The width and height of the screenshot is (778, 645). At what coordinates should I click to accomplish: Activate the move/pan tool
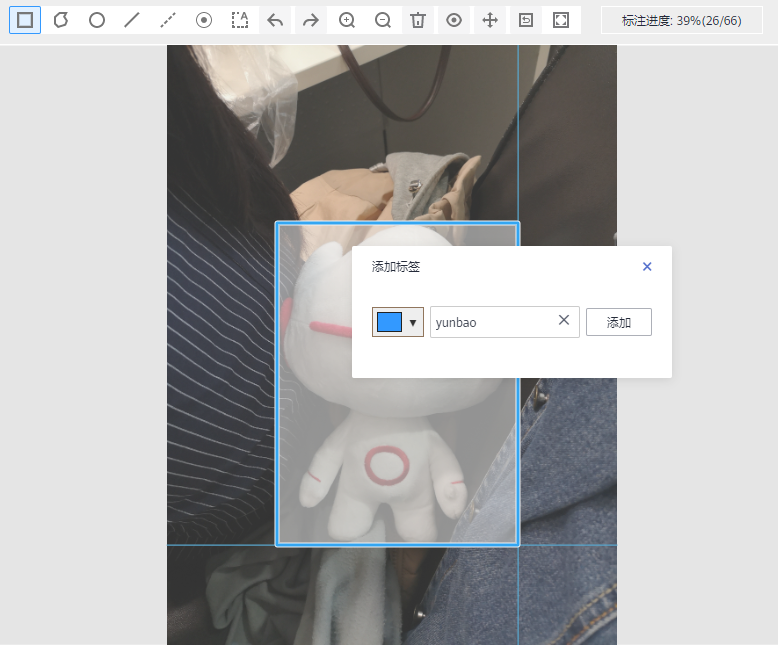[x=490, y=20]
